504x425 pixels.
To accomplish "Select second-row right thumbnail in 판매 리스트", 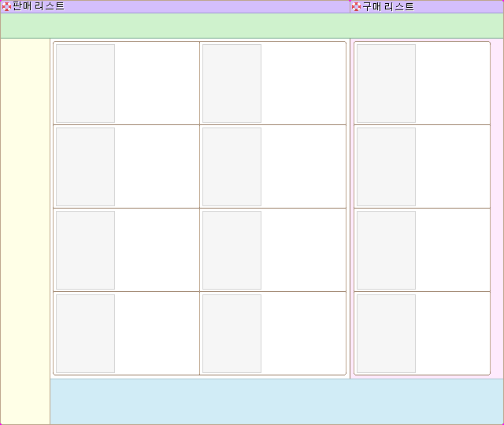I will tap(232, 167).
